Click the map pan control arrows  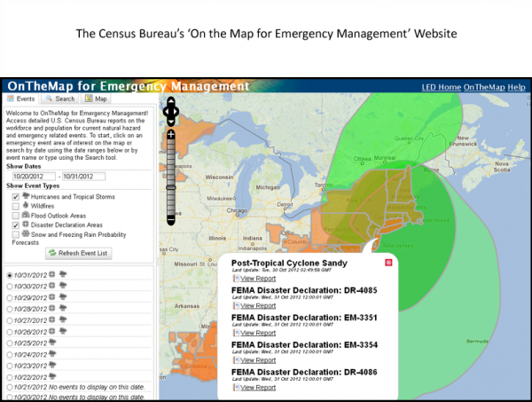point(170,111)
